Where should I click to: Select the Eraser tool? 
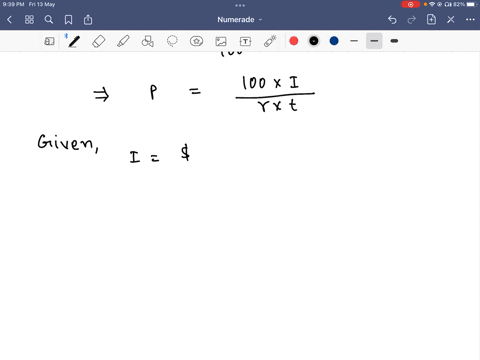99,41
